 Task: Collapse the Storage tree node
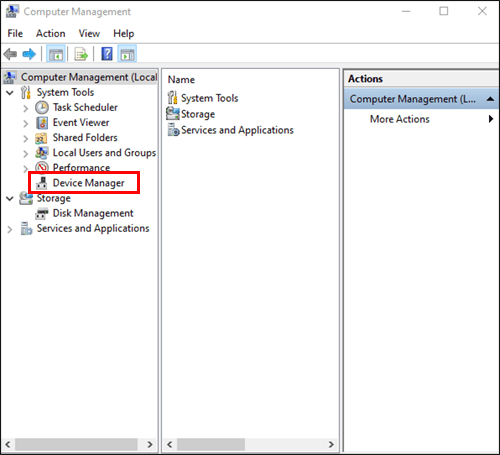click(10, 199)
